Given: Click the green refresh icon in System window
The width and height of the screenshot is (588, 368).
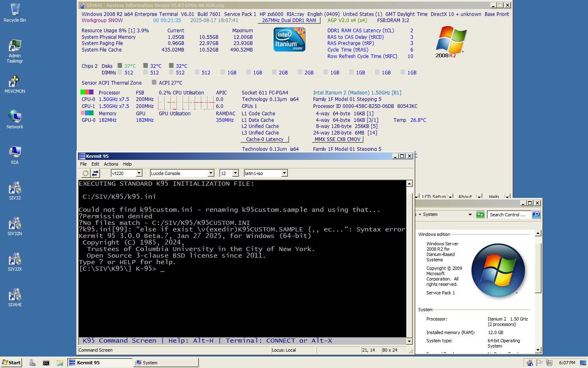Looking at the screenshot, I should tap(480, 215).
